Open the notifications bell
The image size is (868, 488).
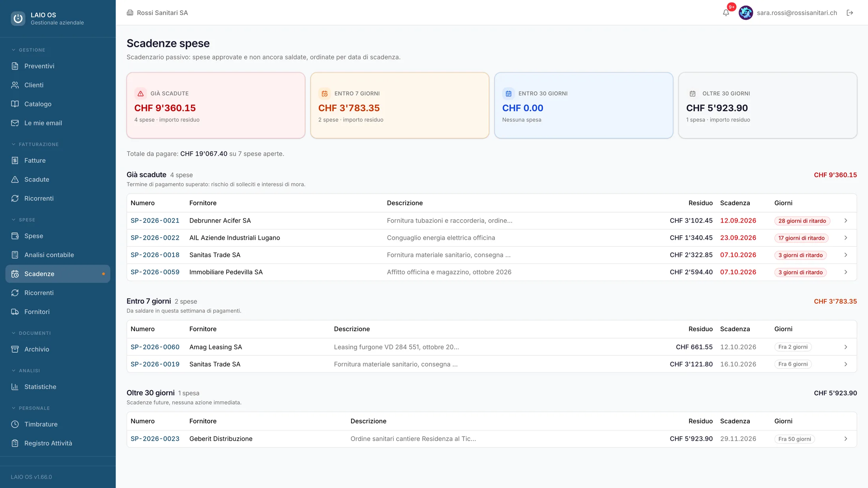pos(726,13)
